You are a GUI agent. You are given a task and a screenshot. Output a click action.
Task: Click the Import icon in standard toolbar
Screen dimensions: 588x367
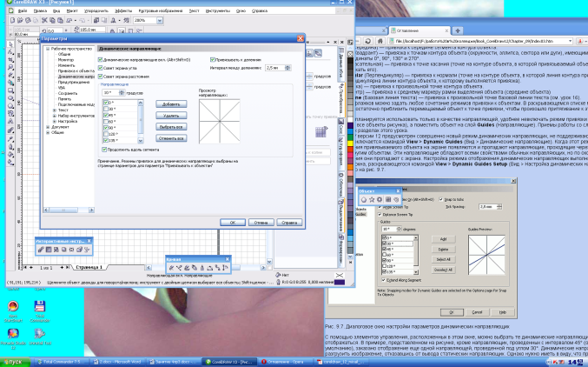[96, 20]
